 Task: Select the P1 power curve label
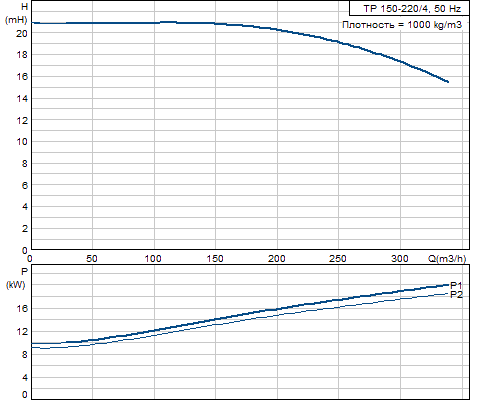(456, 285)
